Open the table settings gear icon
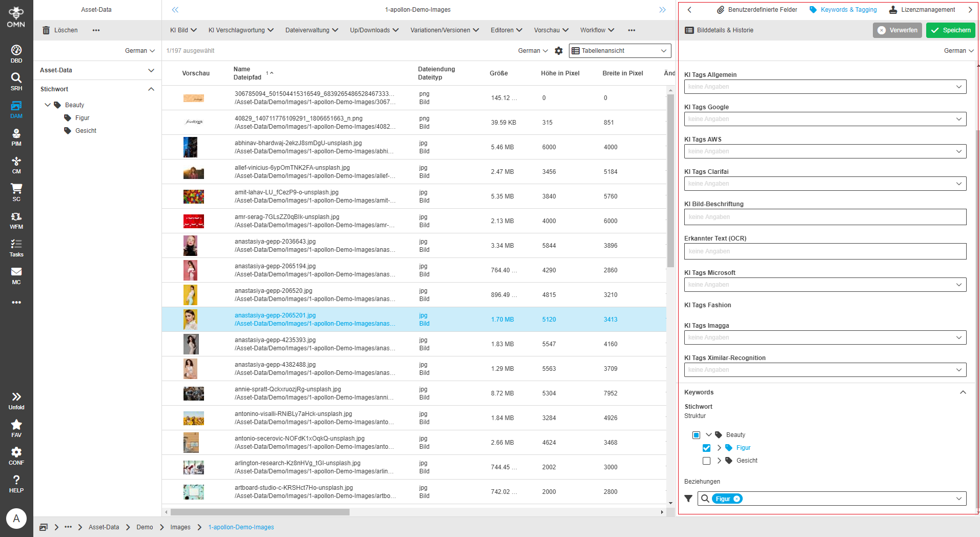Screen dimensions: 980x537 click(559, 51)
